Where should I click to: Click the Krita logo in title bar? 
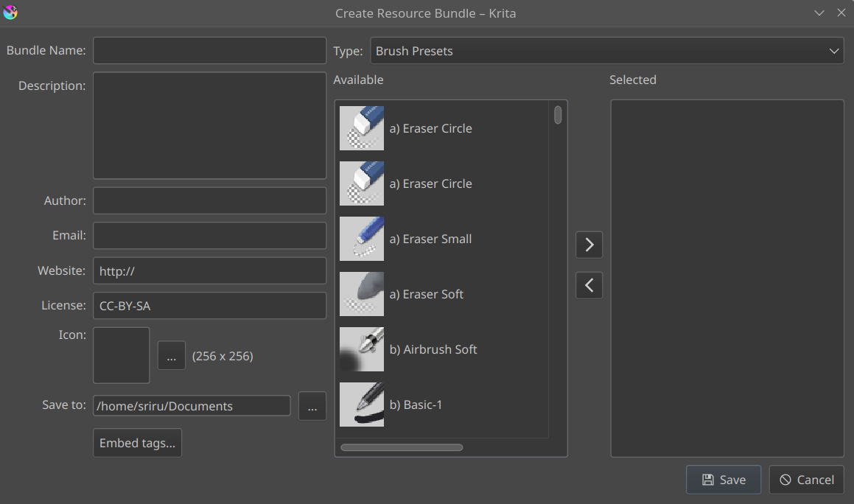[x=10, y=13]
